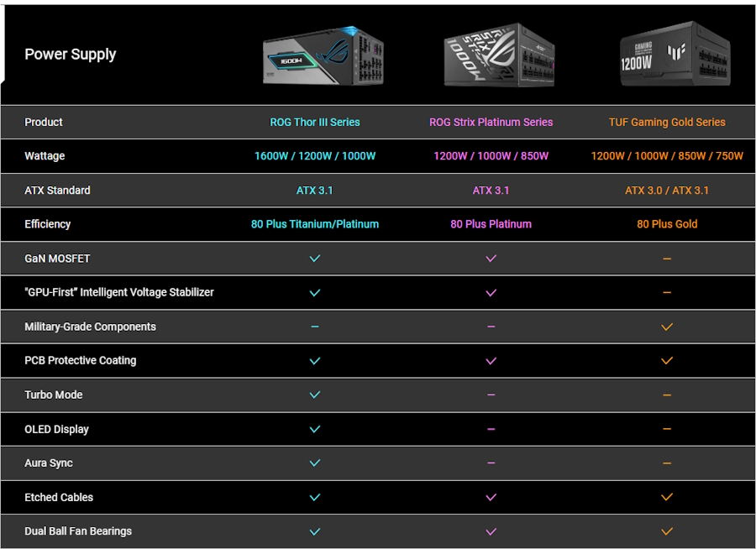756x549 pixels.
Task: Click ROG Strix GPU-First Voltage Stabilizer checkmark
Action: point(491,293)
